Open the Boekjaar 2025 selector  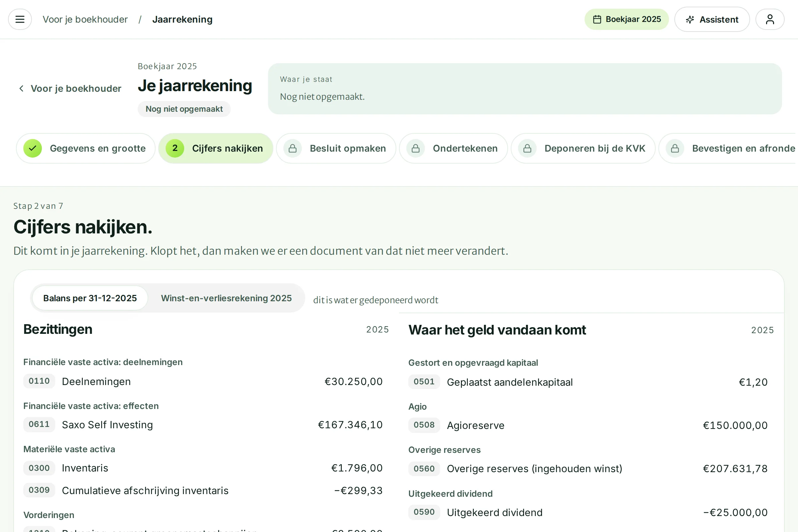click(x=626, y=19)
